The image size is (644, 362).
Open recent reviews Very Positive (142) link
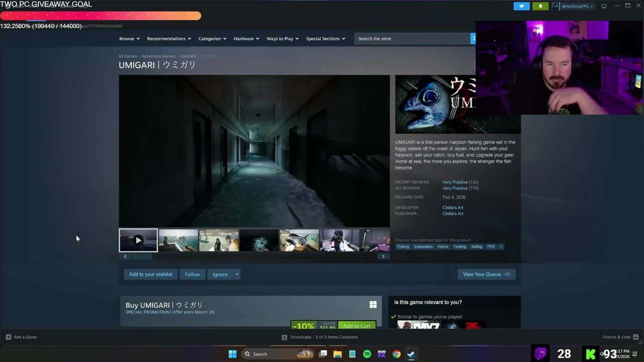[x=460, y=182]
